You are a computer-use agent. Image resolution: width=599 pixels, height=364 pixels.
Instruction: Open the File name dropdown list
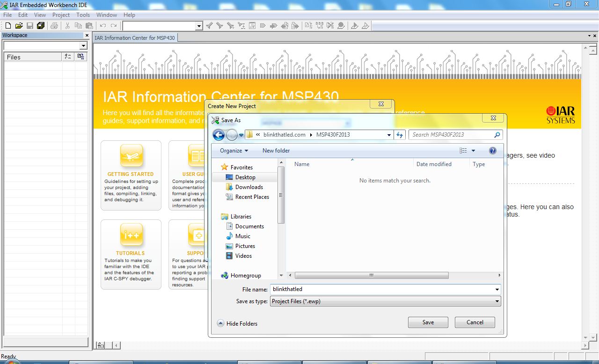[x=497, y=290]
